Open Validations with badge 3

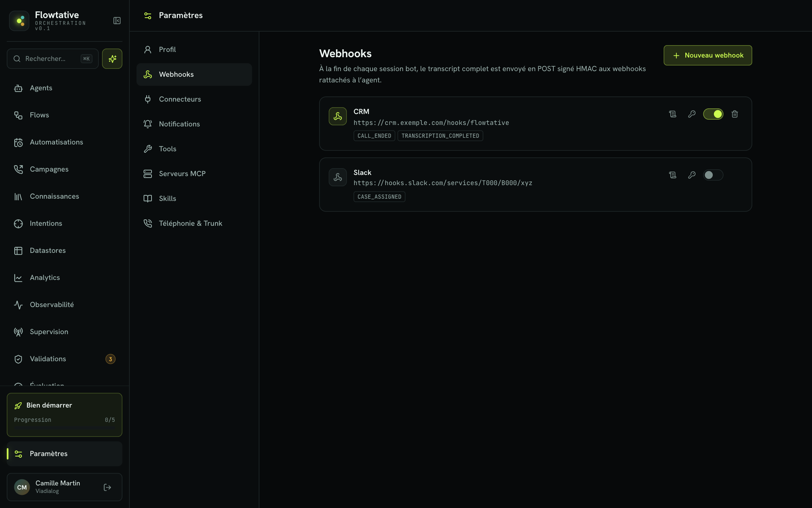64,359
